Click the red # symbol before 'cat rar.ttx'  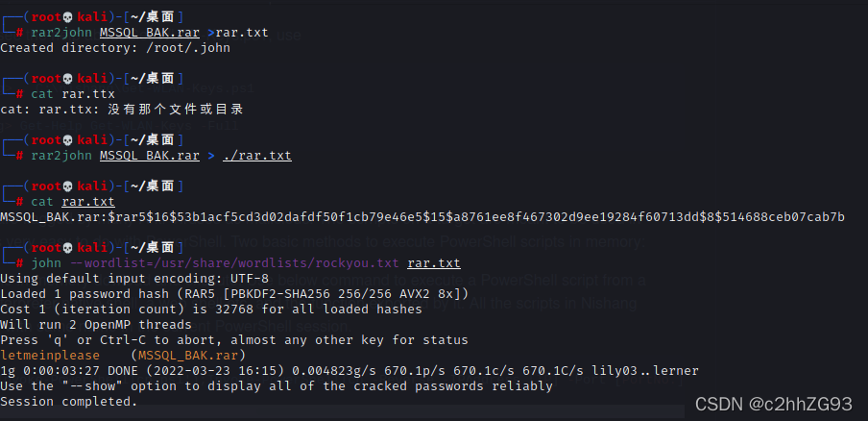coord(19,94)
